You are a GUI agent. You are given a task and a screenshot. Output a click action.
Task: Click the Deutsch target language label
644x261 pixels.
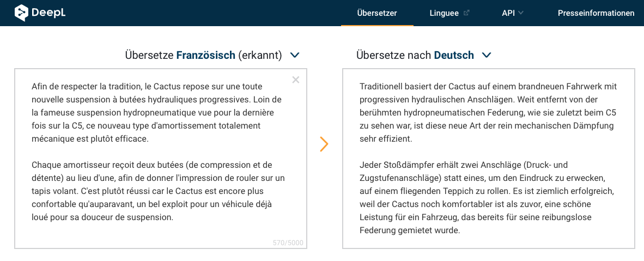[x=454, y=55]
